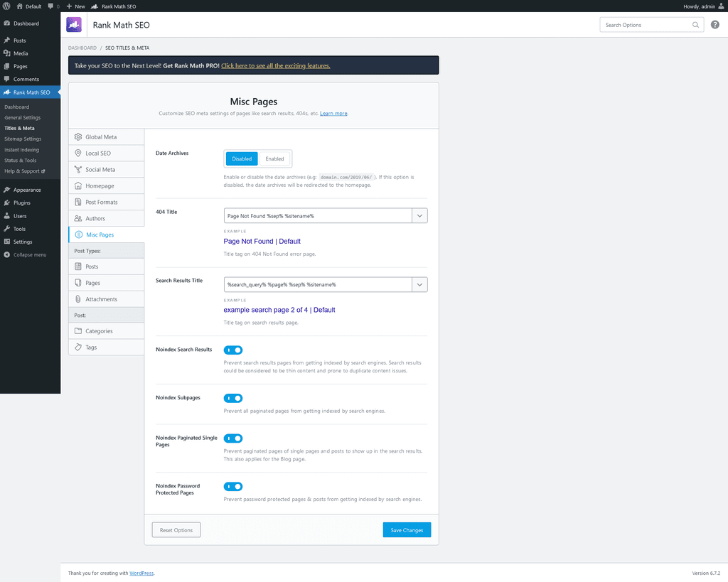
Task: Open WordPress link in footer
Action: point(141,573)
